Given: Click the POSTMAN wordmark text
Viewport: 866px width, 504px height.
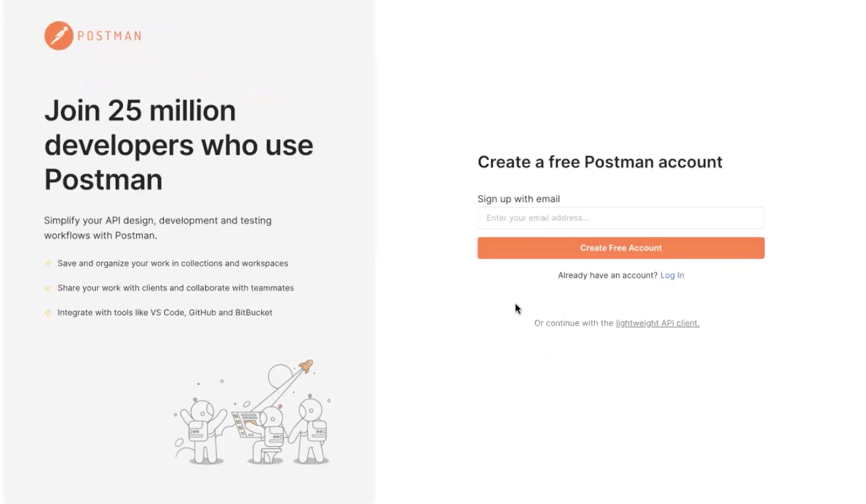Looking at the screenshot, I should pos(109,36).
